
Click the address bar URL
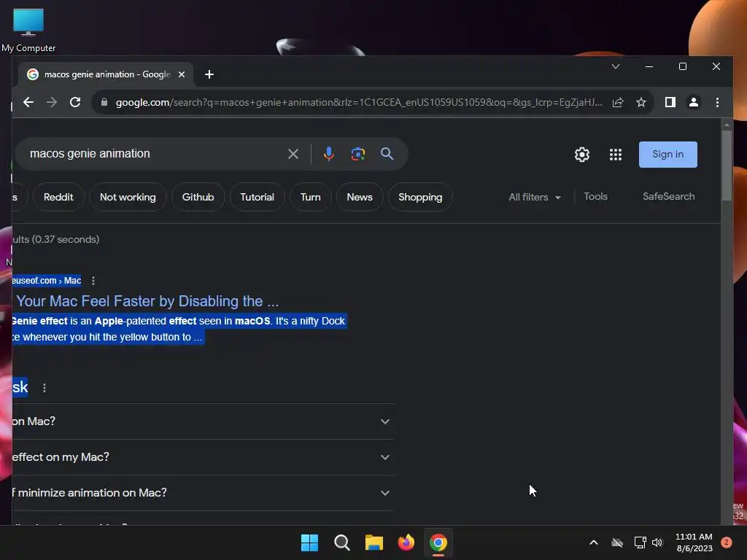tap(359, 102)
